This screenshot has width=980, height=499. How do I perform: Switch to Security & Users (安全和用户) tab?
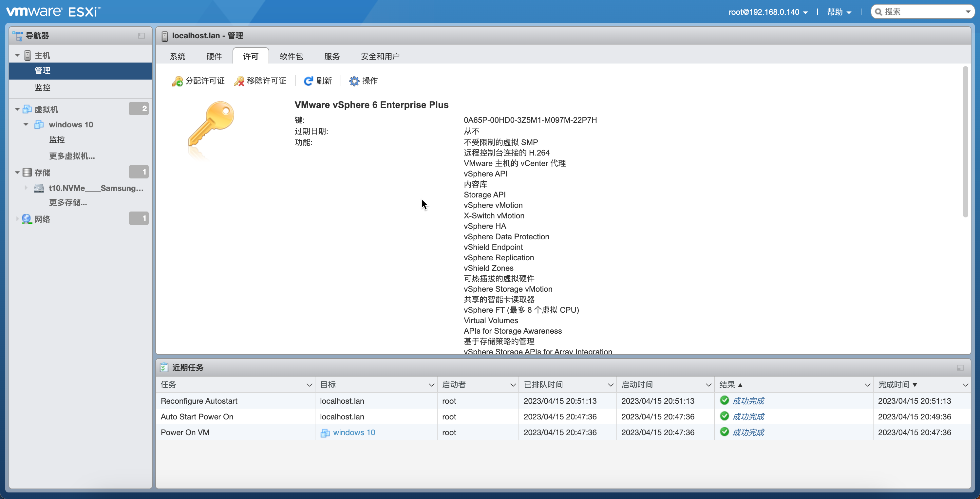380,56
